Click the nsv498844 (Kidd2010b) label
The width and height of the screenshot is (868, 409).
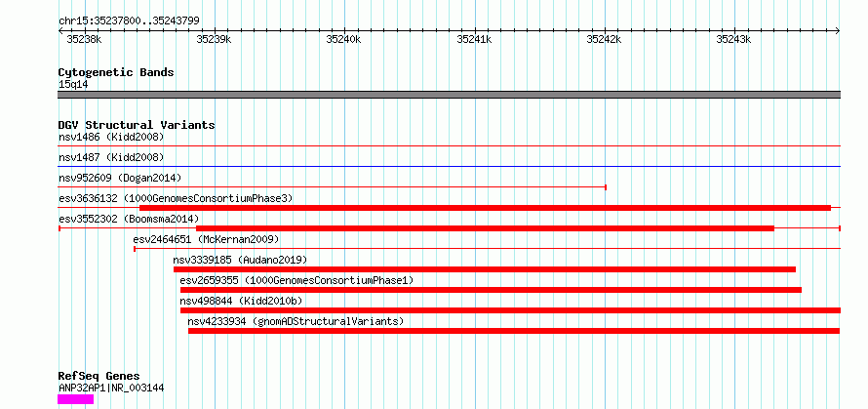241,301
